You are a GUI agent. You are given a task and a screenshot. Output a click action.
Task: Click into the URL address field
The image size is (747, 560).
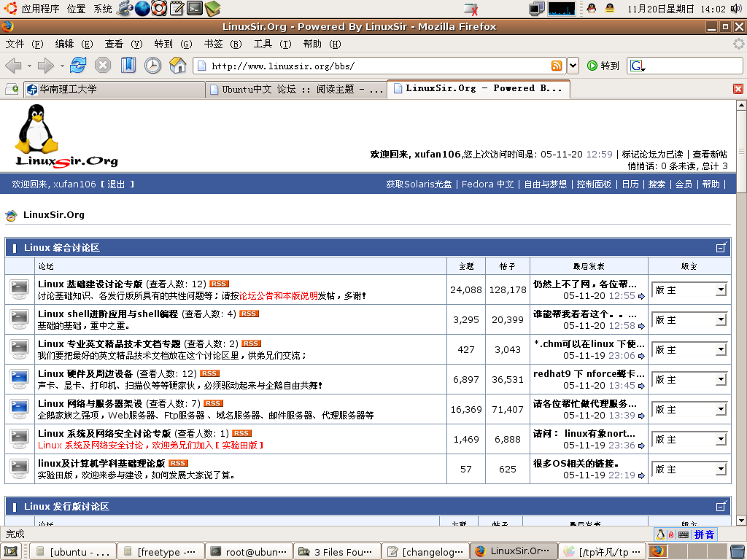click(x=379, y=66)
